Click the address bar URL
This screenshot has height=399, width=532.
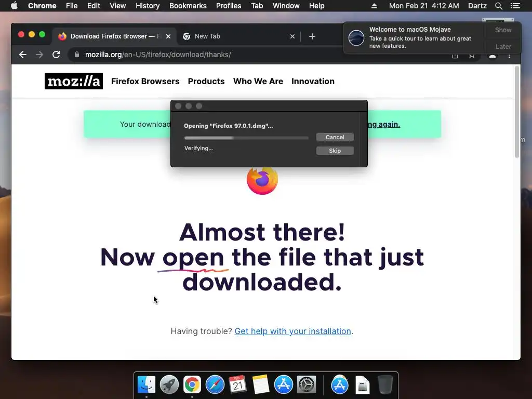(158, 55)
